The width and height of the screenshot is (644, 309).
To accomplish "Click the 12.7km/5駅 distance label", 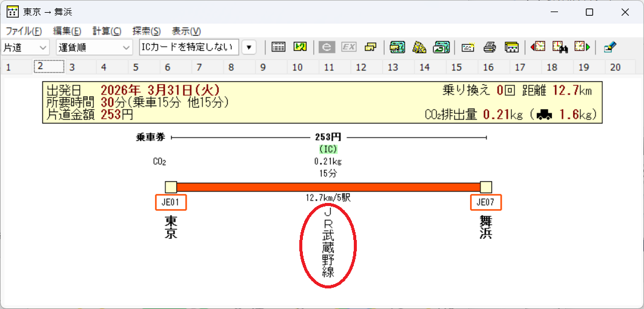I will tap(328, 198).
